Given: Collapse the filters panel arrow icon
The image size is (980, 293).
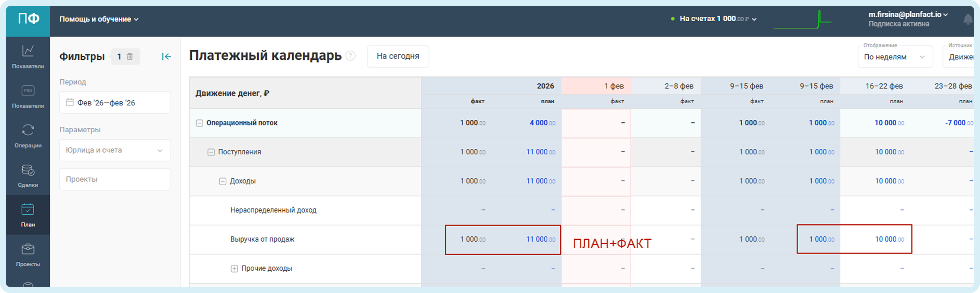Looking at the screenshot, I should coord(166,57).
